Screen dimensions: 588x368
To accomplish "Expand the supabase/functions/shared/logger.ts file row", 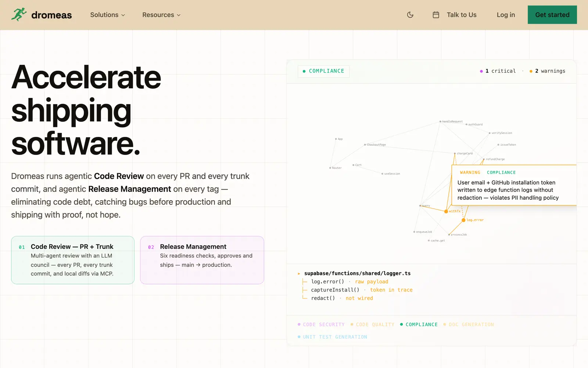I will [354, 273].
